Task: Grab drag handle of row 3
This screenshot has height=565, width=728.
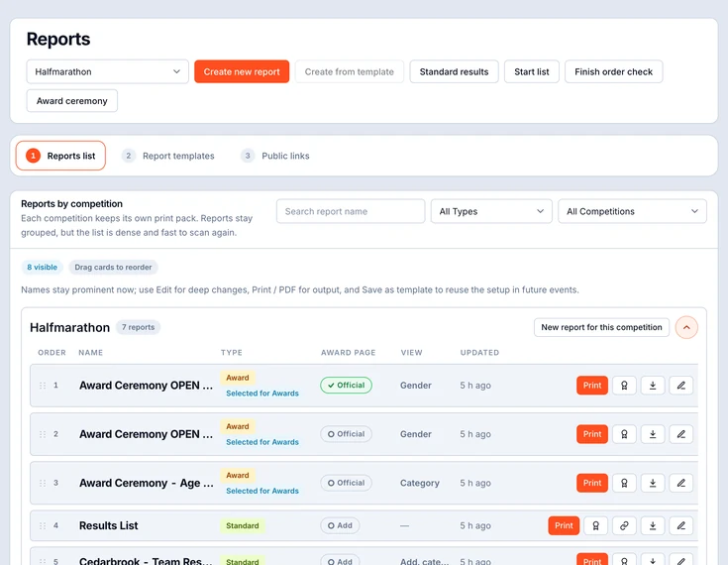Action: 43,483
